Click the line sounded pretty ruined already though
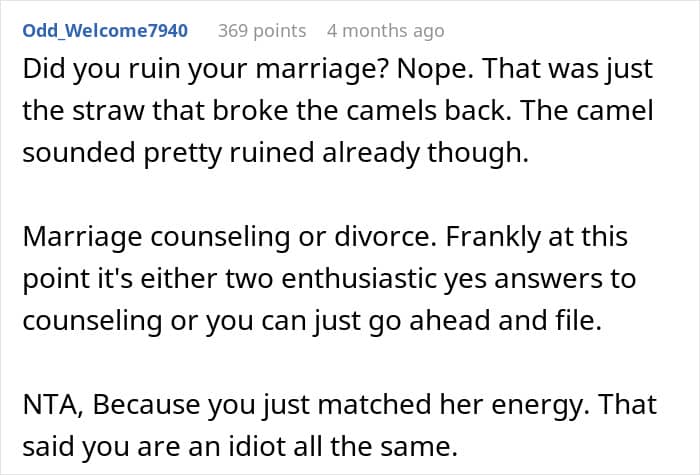Screen dimensions: 700x475 tap(275, 153)
